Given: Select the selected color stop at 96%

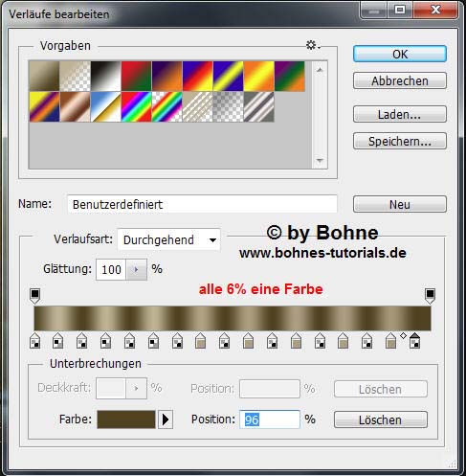Looking at the screenshot, I should [x=414, y=340].
